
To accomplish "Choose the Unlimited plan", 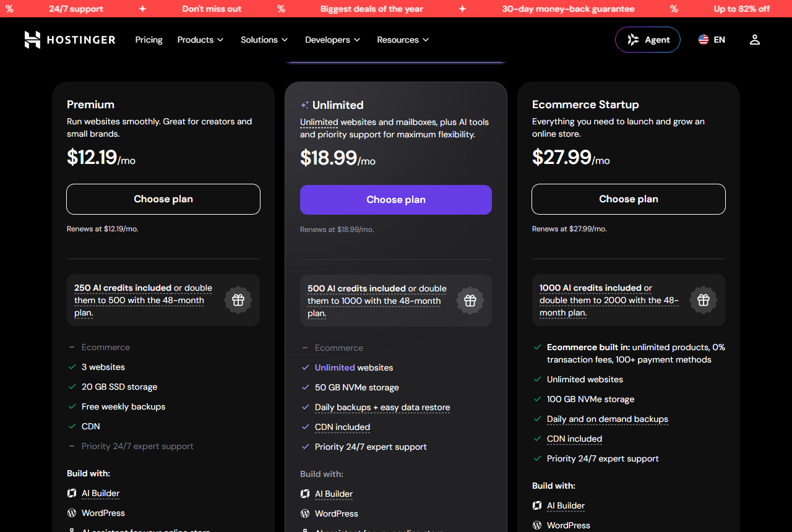I will 396,200.
